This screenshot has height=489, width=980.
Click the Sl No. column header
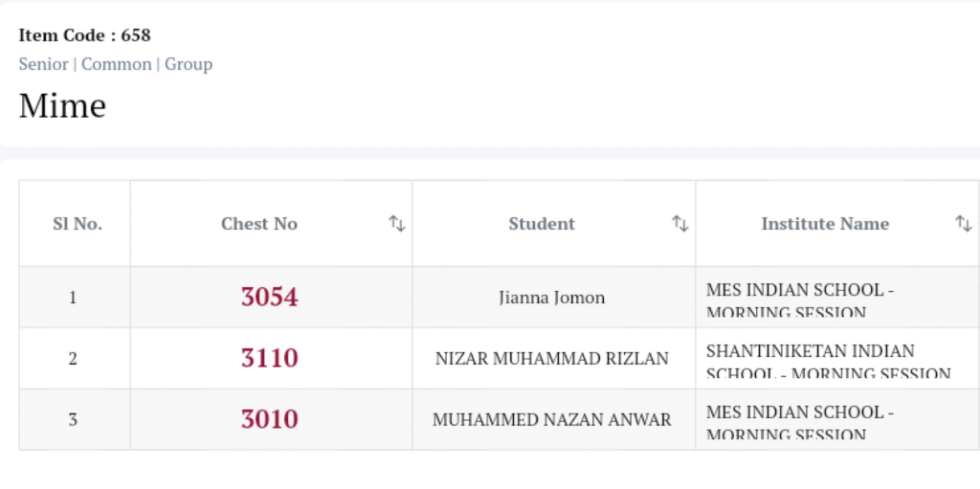[x=78, y=224]
